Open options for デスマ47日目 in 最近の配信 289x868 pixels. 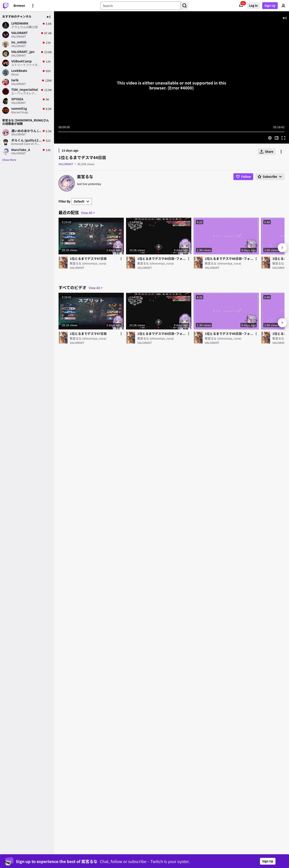pos(121,259)
